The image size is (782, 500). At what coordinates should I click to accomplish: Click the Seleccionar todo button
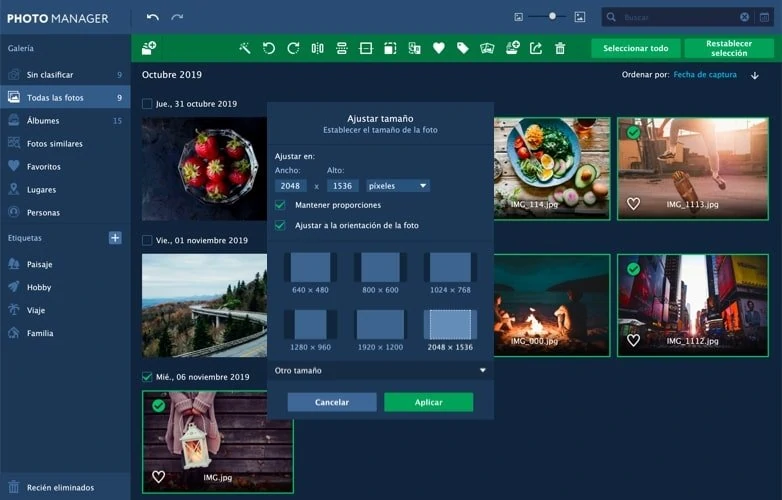635,48
